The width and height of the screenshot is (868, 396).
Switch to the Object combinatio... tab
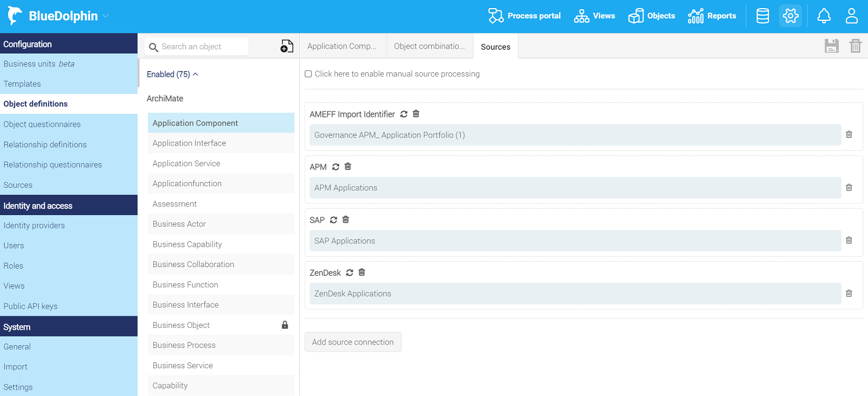pos(429,46)
